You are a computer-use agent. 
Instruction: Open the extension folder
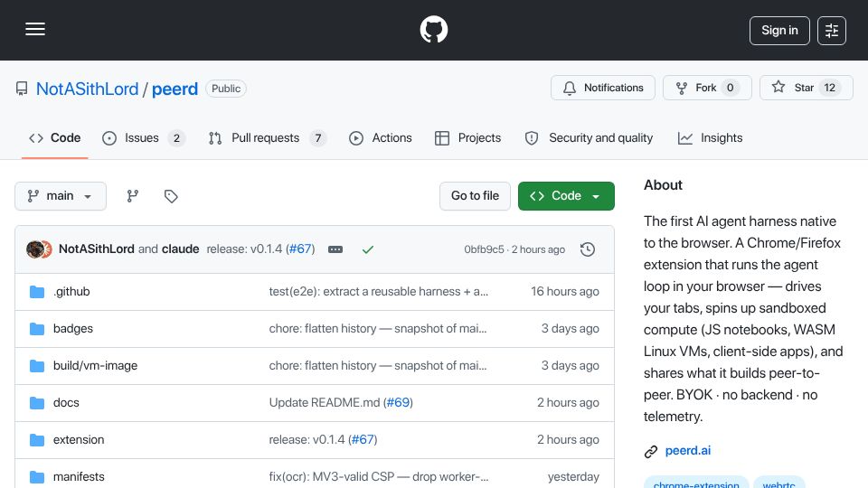[x=79, y=440]
